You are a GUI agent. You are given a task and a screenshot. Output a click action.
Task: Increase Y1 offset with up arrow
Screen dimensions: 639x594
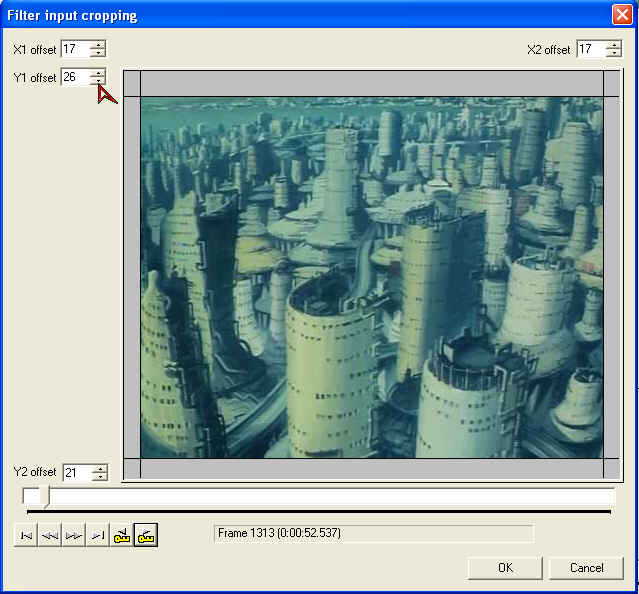[x=98, y=73]
